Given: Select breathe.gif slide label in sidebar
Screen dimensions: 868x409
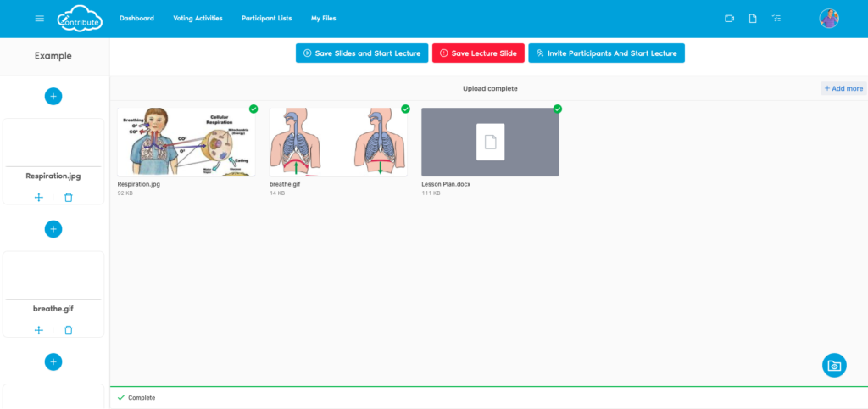Looking at the screenshot, I should click(53, 309).
